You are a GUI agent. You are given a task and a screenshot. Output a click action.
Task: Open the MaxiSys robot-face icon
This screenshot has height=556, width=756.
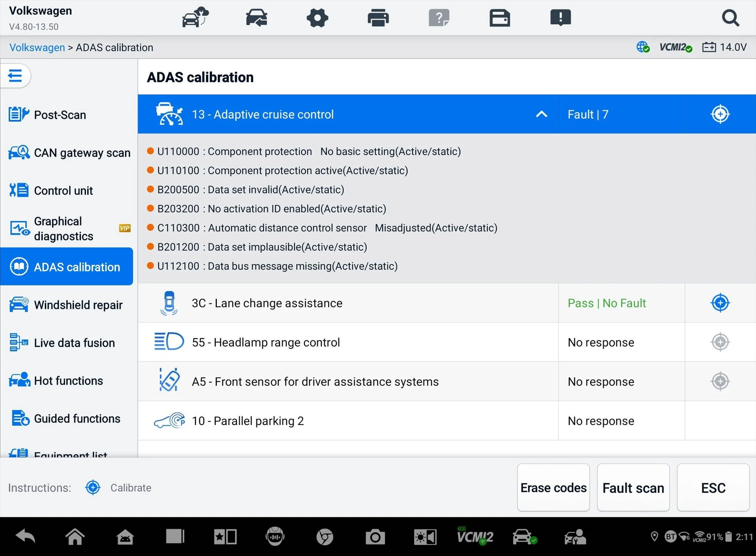click(275, 536)
